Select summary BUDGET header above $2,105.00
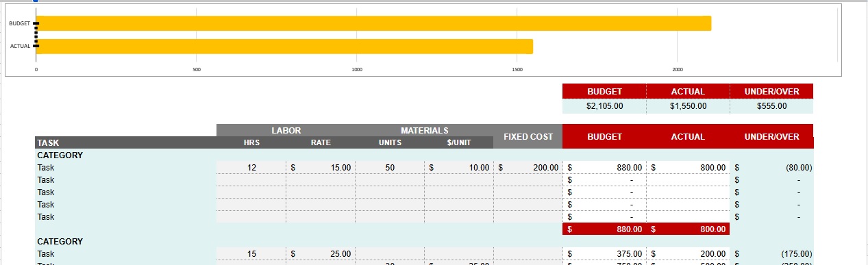The height and width of the screenshot is (265, 868). (x=604, y=91)
